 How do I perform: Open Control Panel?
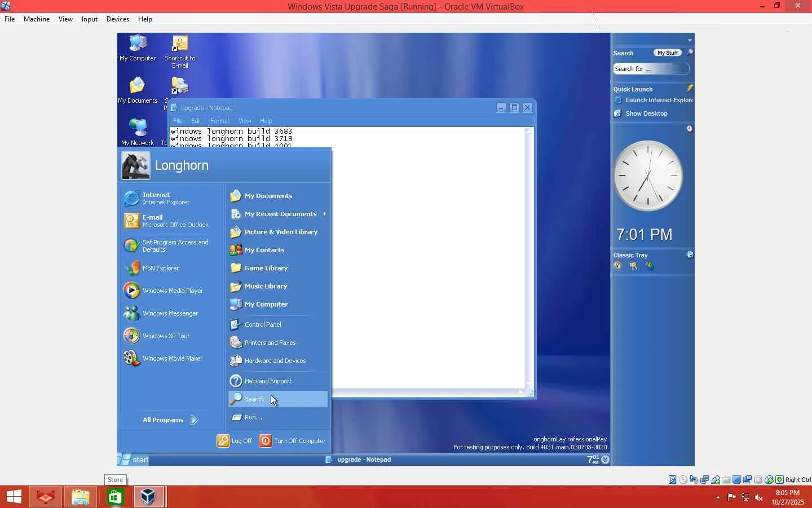point(278,325)
